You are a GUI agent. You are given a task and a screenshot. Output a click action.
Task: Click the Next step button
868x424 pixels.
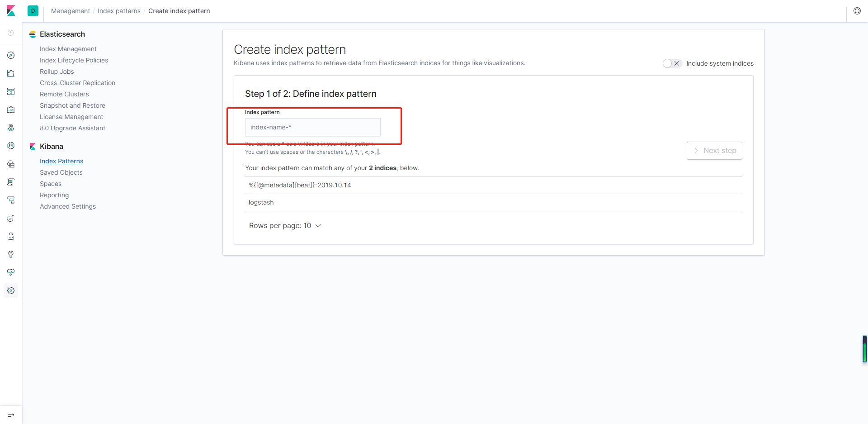pyautogui.click(x=714, y=151)
